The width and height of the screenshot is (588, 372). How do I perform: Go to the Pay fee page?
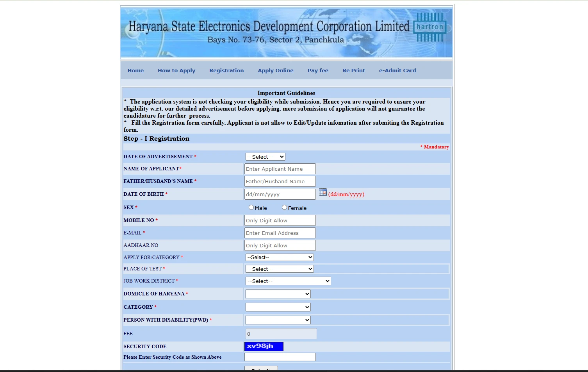[x=318, y=70]
